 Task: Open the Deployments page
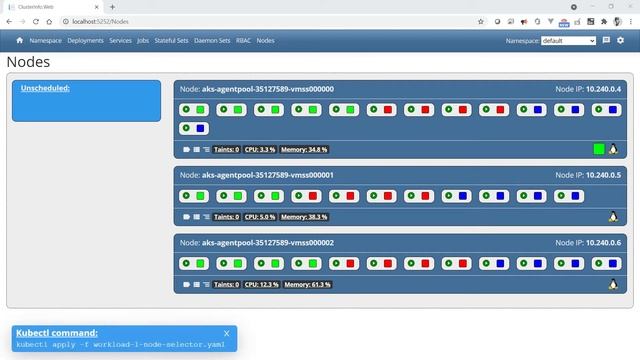(85, 40)
